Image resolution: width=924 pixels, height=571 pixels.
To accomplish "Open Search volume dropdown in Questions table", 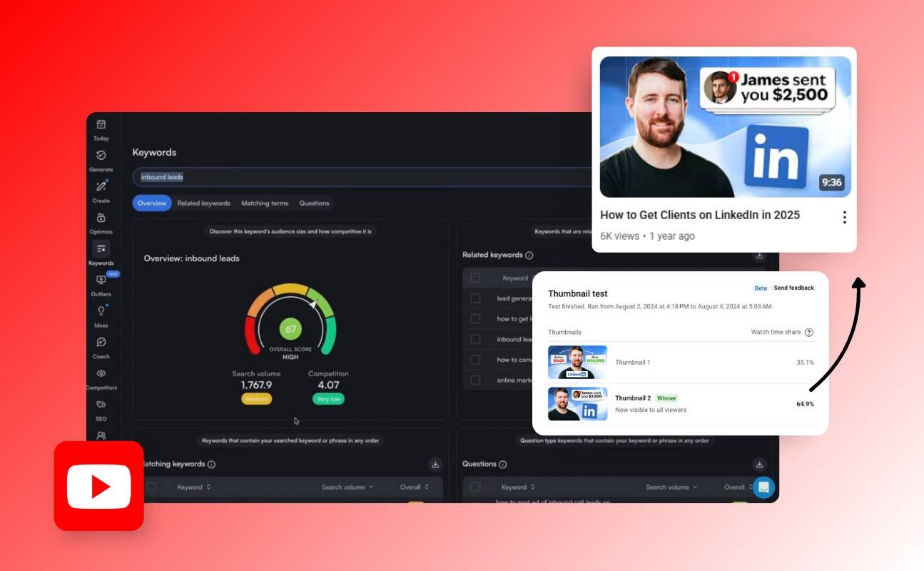I will pos(672,487).
